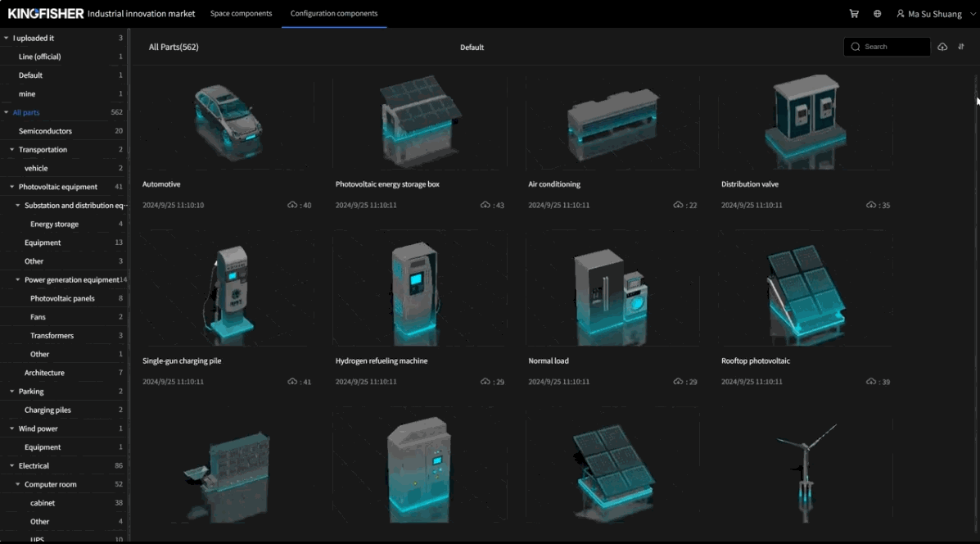Select Photovoltaic panels subcategory

63,298
